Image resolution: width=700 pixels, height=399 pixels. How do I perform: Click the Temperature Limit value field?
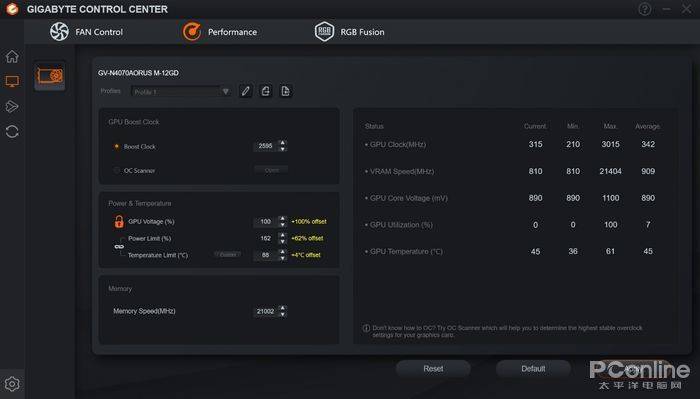pyautogui.click(x=266, y=255)
